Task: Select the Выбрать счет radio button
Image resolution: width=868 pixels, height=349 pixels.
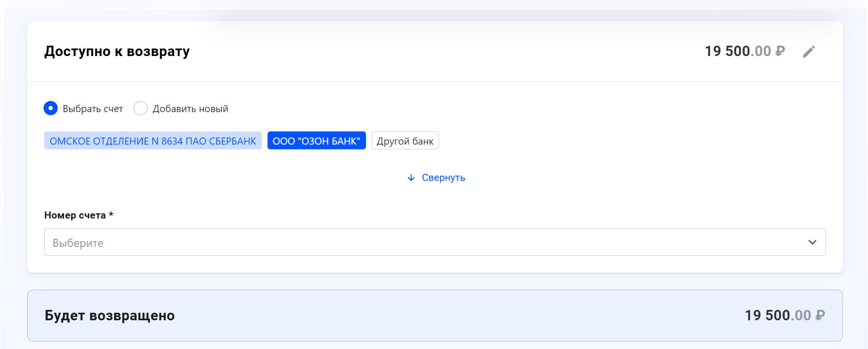Action: [x=50, y=108]
